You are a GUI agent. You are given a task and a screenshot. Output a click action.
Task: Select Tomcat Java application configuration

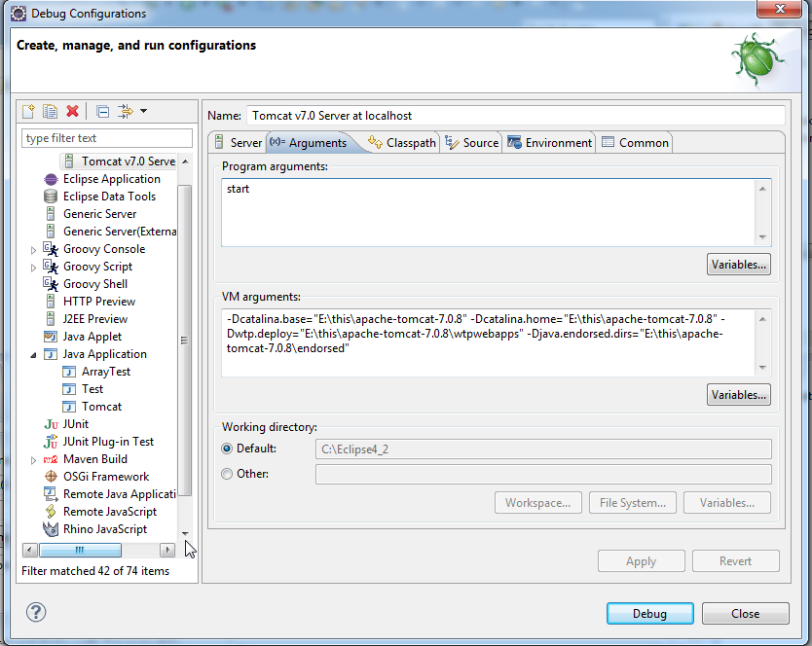(x=92, y=407)
